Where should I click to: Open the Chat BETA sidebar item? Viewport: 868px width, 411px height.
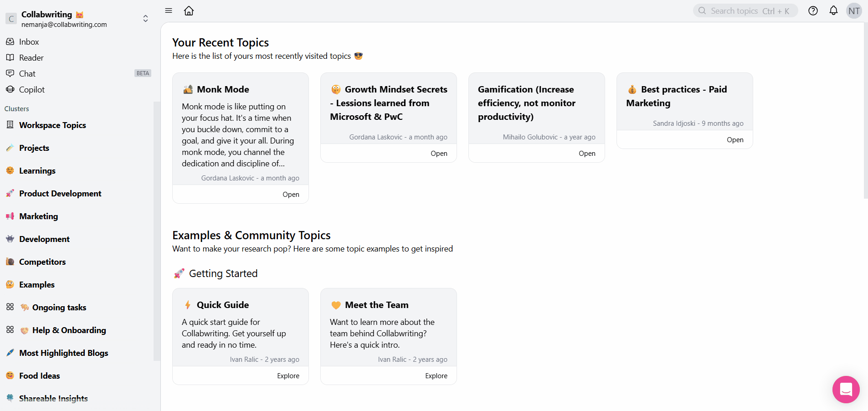[27, 74]
